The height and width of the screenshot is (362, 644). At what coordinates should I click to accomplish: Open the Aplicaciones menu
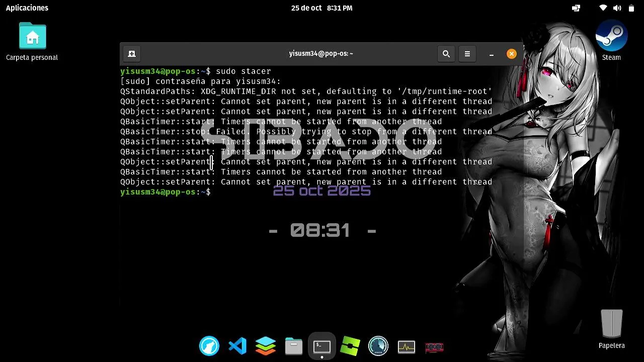[x=27, y=8]
